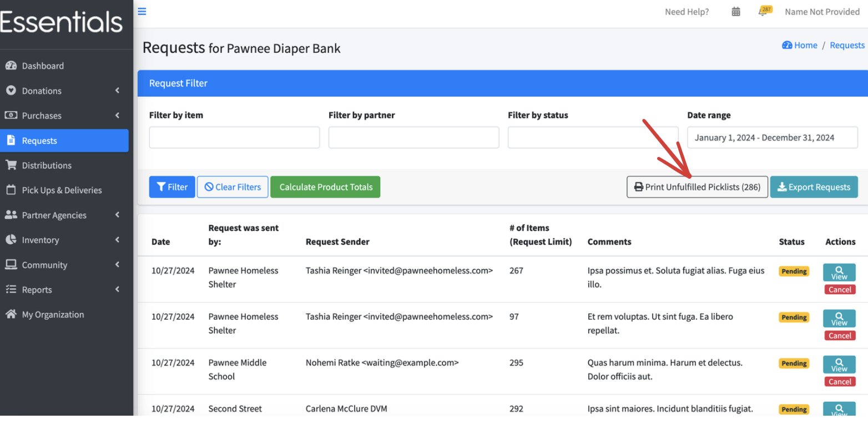The width and height of the screenshot is (868, 424).
Task: Click Print Unfulfilled Picklists (286)
Action: click(x=697, y=187)
